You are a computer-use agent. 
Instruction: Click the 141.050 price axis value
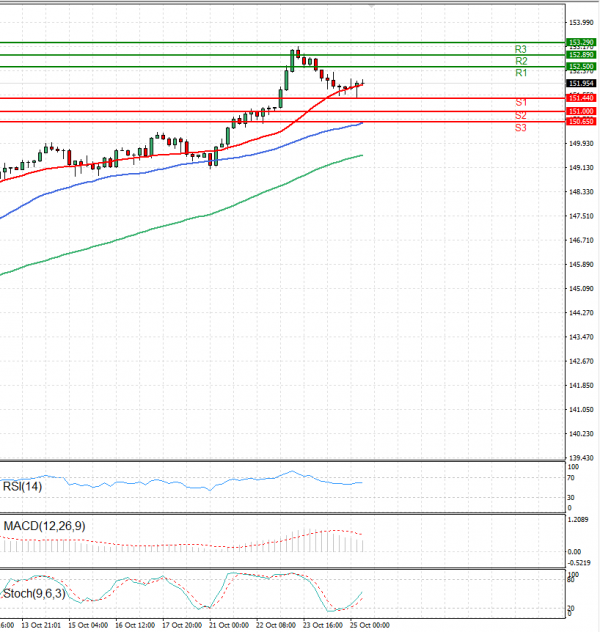coord(581,410)
